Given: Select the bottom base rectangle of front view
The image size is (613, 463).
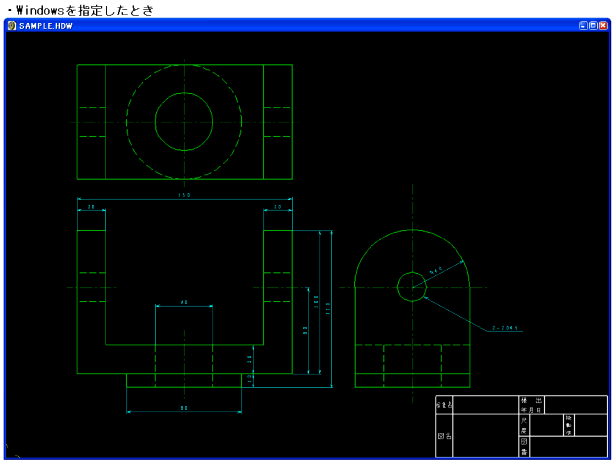Looking at the screenshot, I should tap(184, 386).
